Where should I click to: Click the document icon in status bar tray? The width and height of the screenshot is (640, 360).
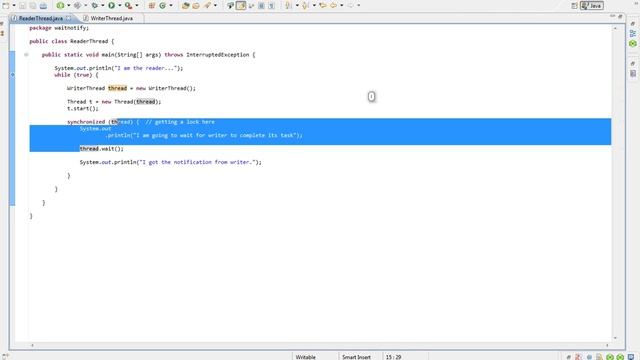pyautogui.click(x=599, y=357)
